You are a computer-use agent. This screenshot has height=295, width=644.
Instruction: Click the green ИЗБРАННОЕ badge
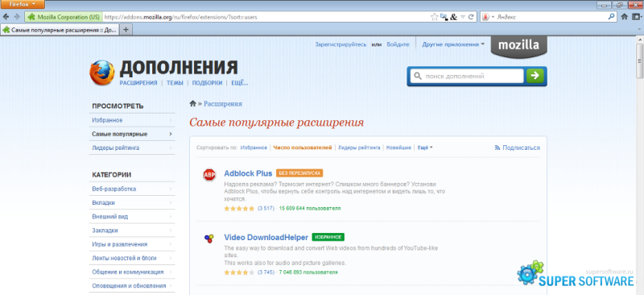coord(328,238)
